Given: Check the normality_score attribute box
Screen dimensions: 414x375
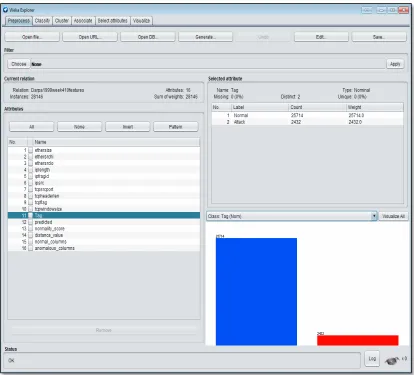Looking at the screenshot, I should 30,229.
